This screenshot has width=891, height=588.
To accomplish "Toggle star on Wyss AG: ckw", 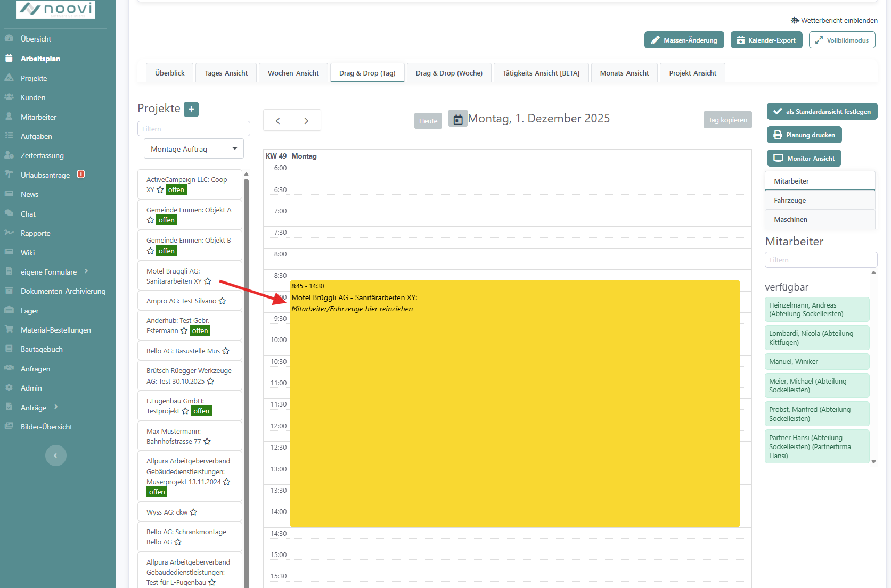I will [193, 512].
